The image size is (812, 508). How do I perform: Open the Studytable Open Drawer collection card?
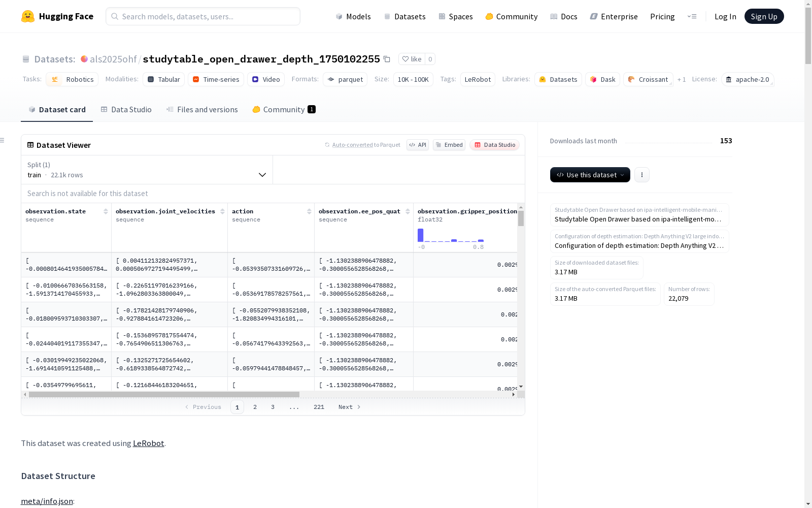pyautogui.click(x=639, y=215)
